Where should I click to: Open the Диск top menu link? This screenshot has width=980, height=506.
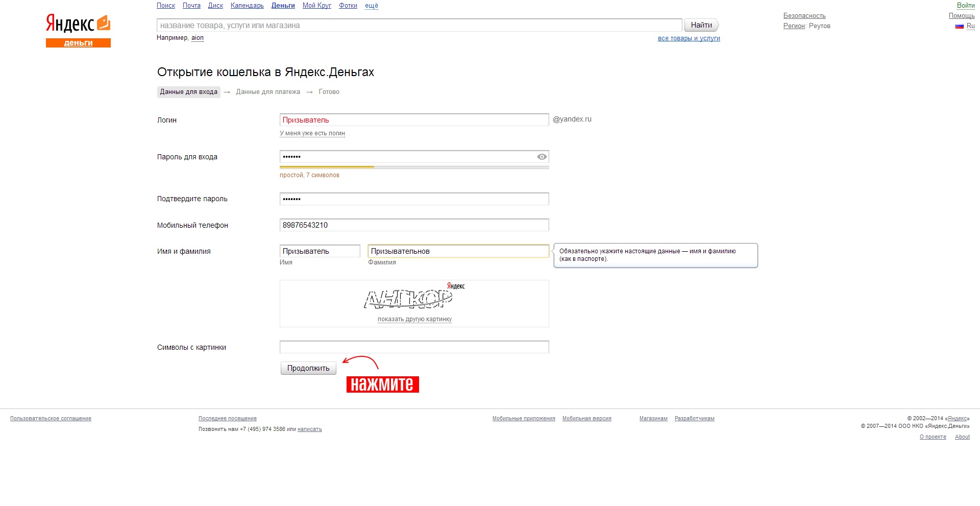point(215,6)
